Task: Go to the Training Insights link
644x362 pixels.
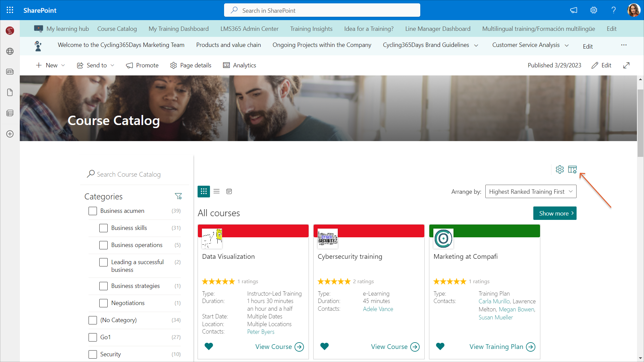Action: click(311, 29)
